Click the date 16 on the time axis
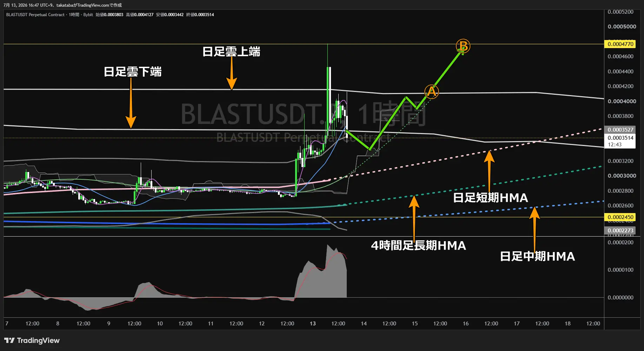 pos(466,323)
